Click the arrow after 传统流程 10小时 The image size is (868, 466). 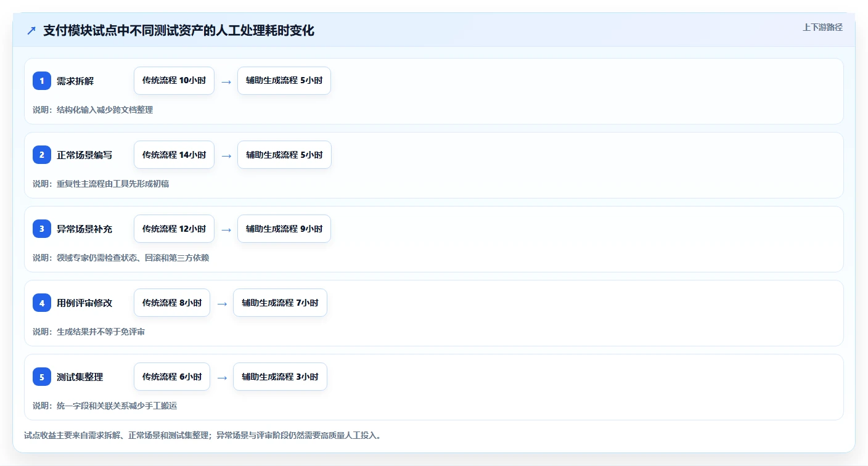click(226, 81)
